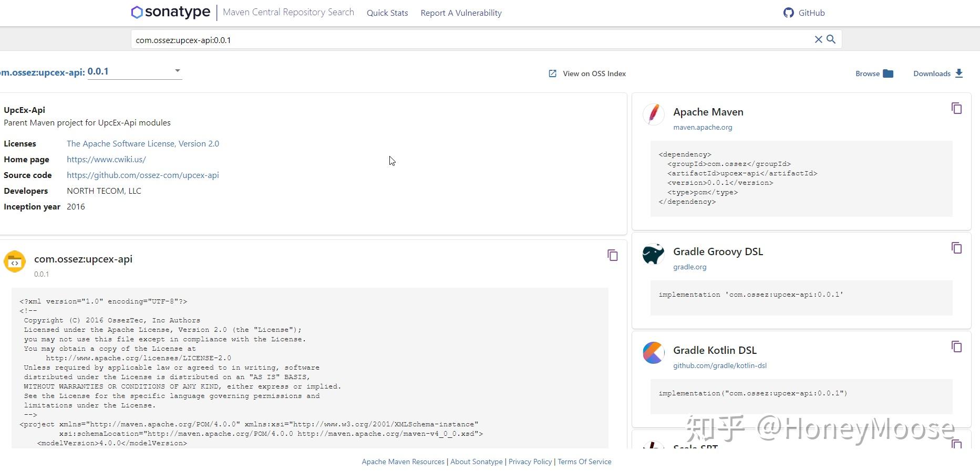980x472 pixels.
Task: Open the Privacy Policy footer link
Action: (x=530, y=462)
